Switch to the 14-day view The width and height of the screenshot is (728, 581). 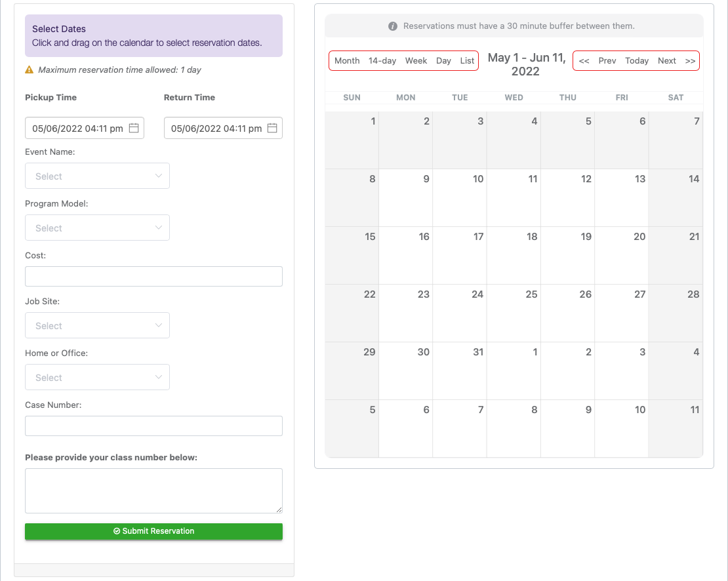click(382, 60)
